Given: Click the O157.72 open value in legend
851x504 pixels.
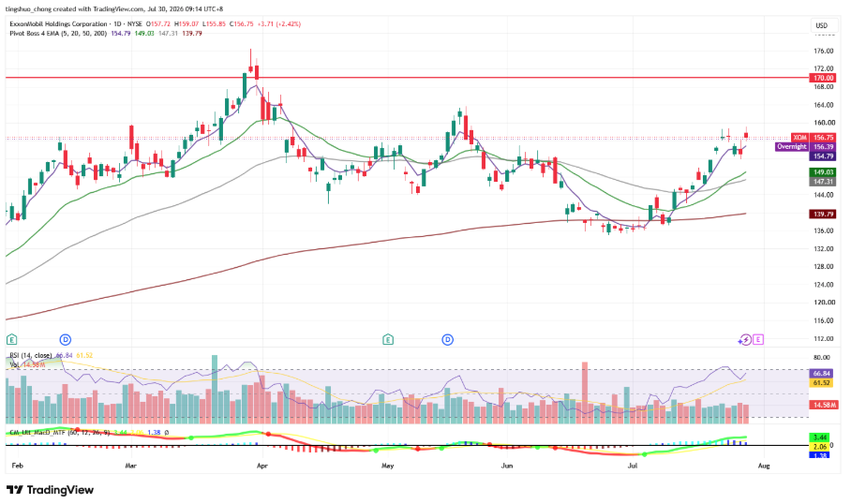Looking at the screenshot, I should pyautogui.click(x=158, y=23).
